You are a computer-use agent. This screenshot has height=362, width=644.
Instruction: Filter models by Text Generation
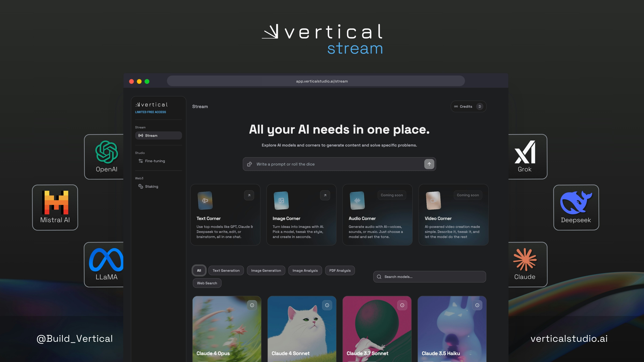(226, 270)
